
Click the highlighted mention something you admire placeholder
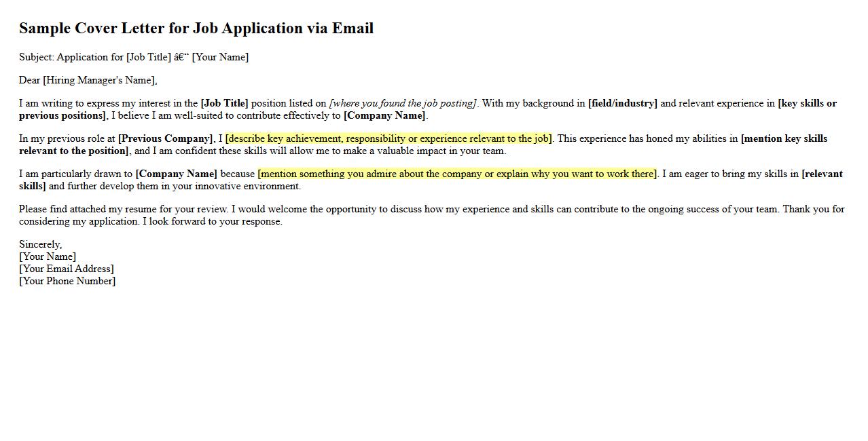click(458, 174)
